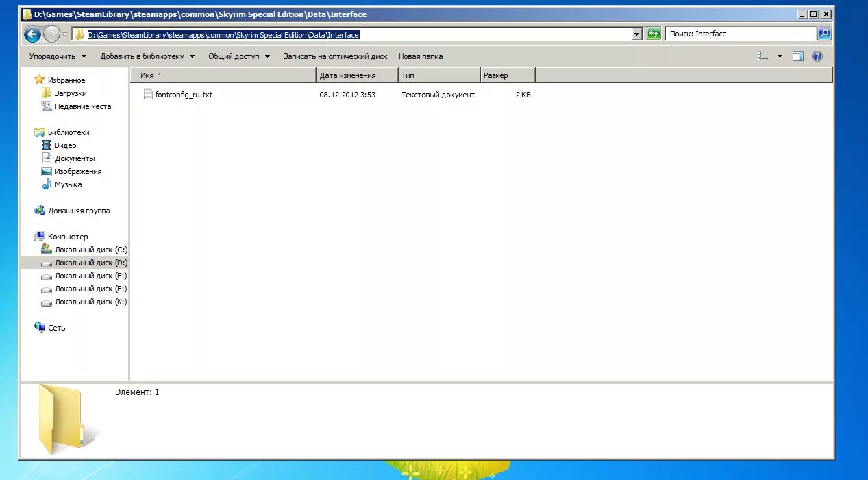The image size is (868, 480).
Task: Open "Локальный диск (E:)"
Action: point(91,276)
